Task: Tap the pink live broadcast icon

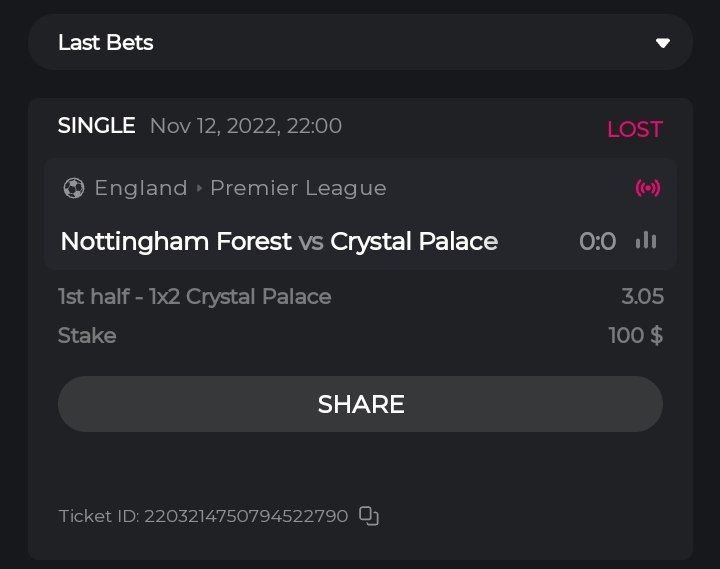Action: [648, 188]
